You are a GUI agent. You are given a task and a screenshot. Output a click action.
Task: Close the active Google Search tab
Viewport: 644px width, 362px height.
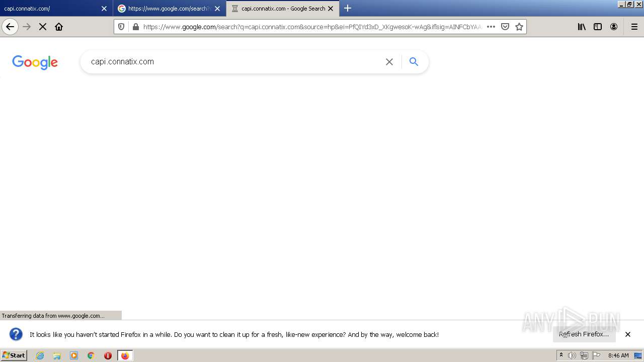tap(331, 9)
